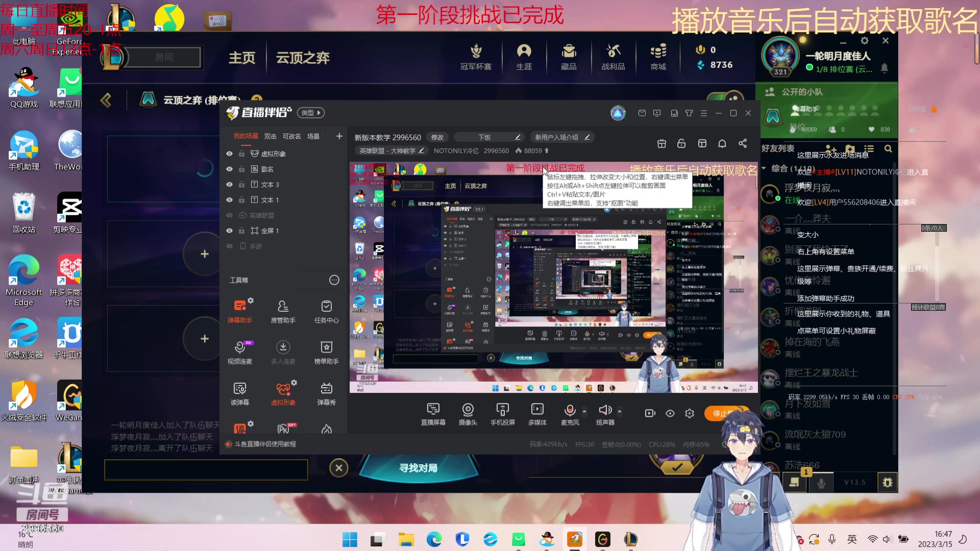The image size is (980, 551).
Task: Open the toolbox more options (…) button
Action: 334,280
